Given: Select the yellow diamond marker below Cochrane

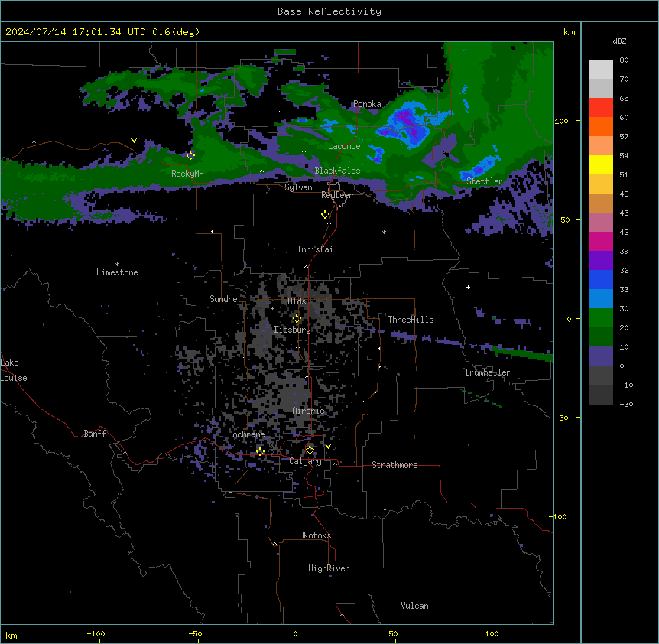Looking at the screenshot, I should [260, 451].
